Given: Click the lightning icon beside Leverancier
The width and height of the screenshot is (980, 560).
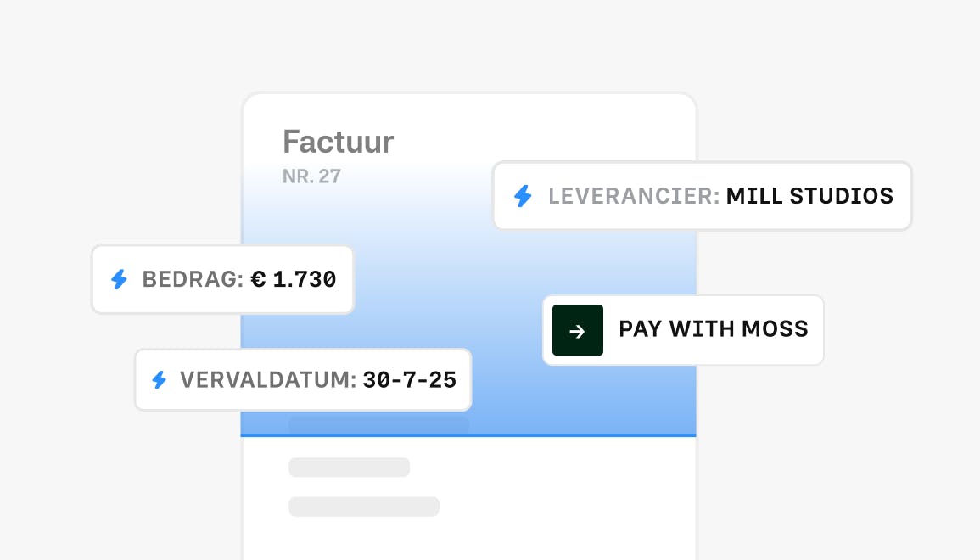Looking at the screenshot, I should (x=523, y=197).
